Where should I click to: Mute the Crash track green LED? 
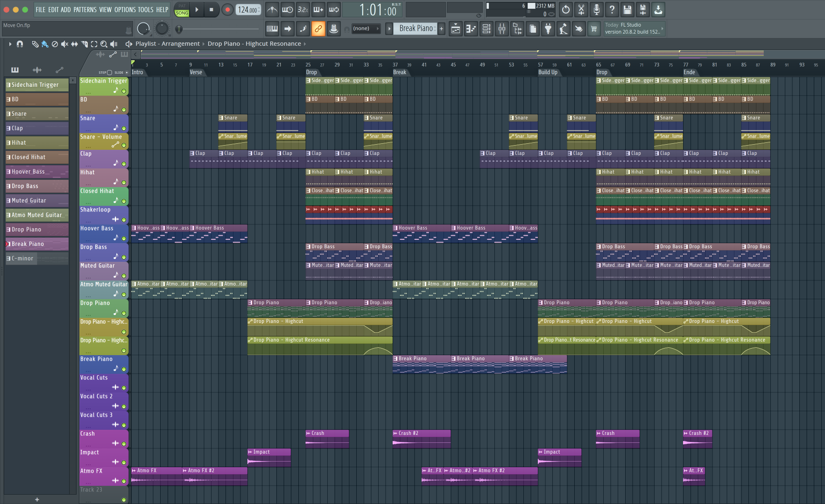coord(124,444)
